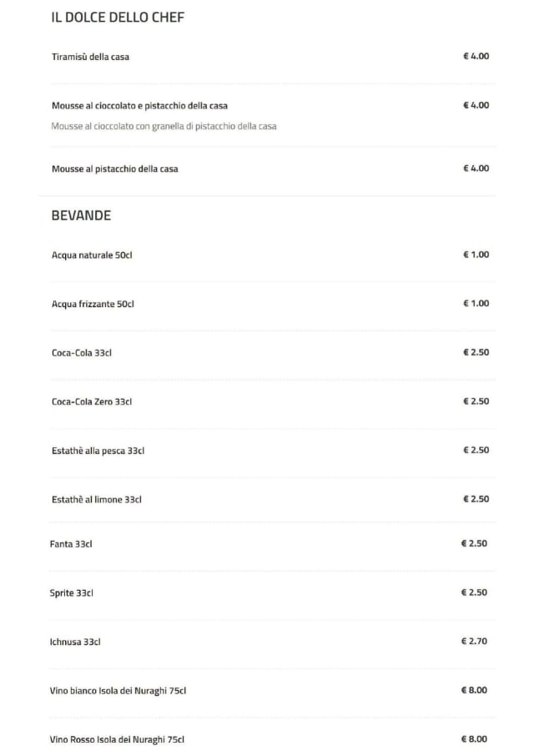Image resolution: width=534 pixels, height=756 pixels.
Task: Click the mousse granella di pistacchio description
Action: (x=164, y=126)
